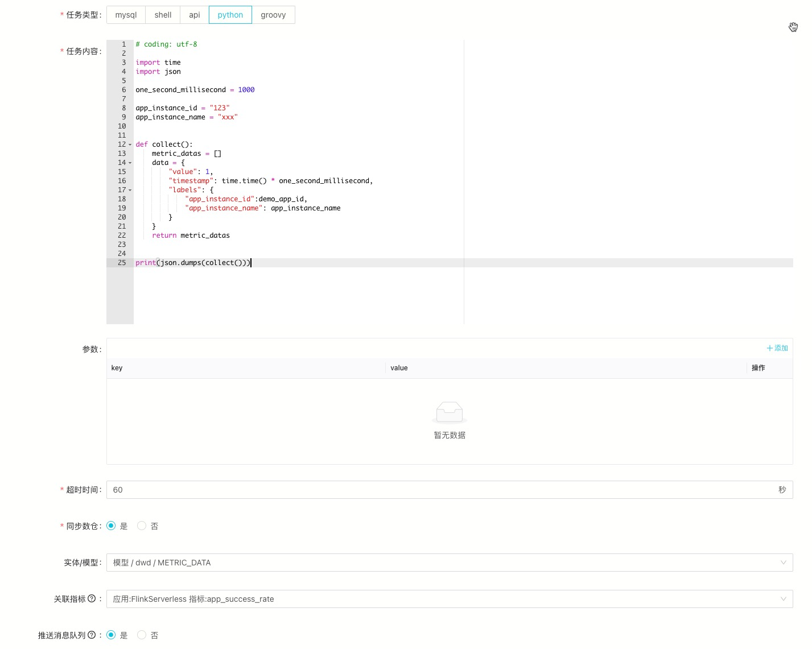Select the mysql task type tab
The width and height of the screenshot is (812, 649).
coord(126,15)
